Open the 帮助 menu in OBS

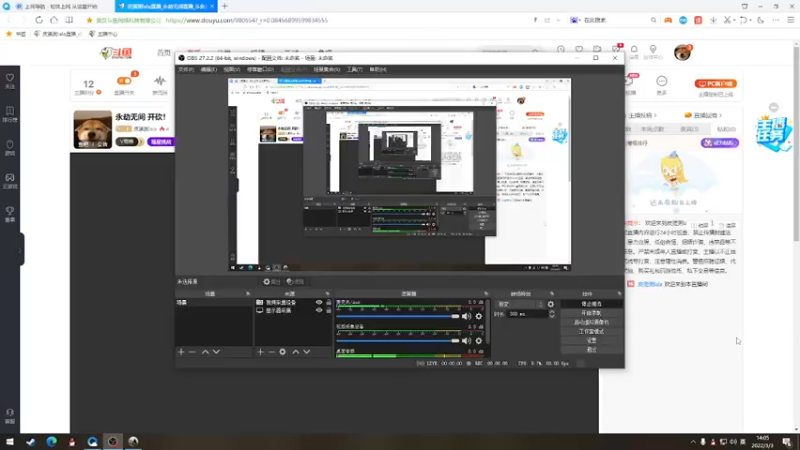tap(378, 69)
